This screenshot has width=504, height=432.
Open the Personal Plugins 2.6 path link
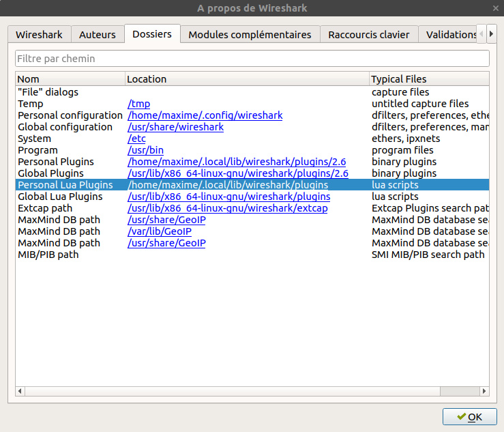237,162
